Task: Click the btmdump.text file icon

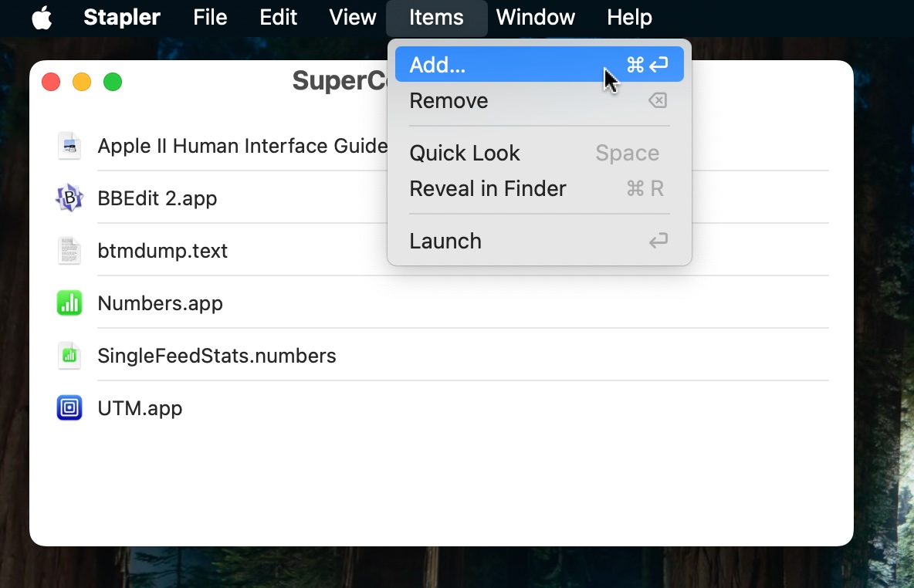Action: pyautogui.click(x=69, y=251)
